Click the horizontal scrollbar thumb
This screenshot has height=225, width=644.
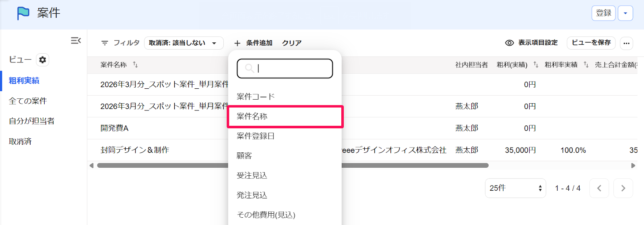(x=293, y=165)
